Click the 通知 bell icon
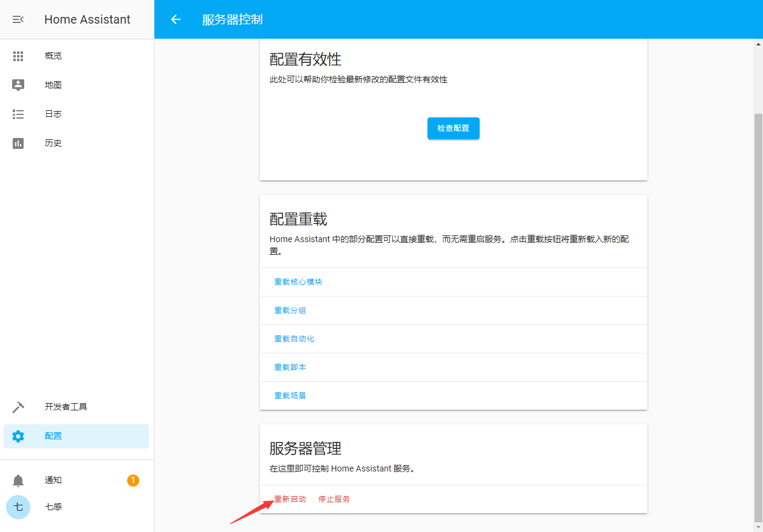Viewport: 763px width, 532px height. (x=18, y=481)
